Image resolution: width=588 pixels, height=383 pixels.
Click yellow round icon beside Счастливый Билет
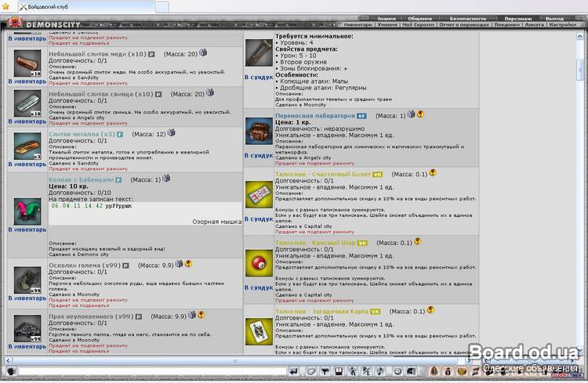pos(433,172)
